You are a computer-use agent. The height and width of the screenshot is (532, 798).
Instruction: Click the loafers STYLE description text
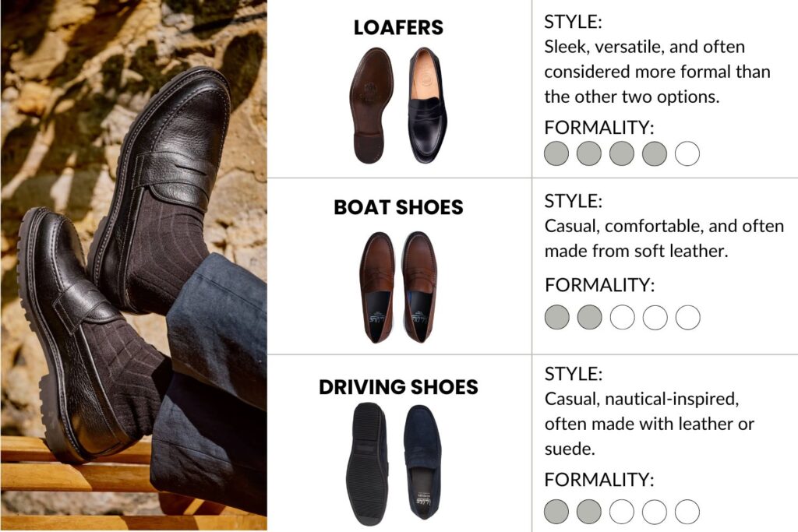(x=657, y=72)
